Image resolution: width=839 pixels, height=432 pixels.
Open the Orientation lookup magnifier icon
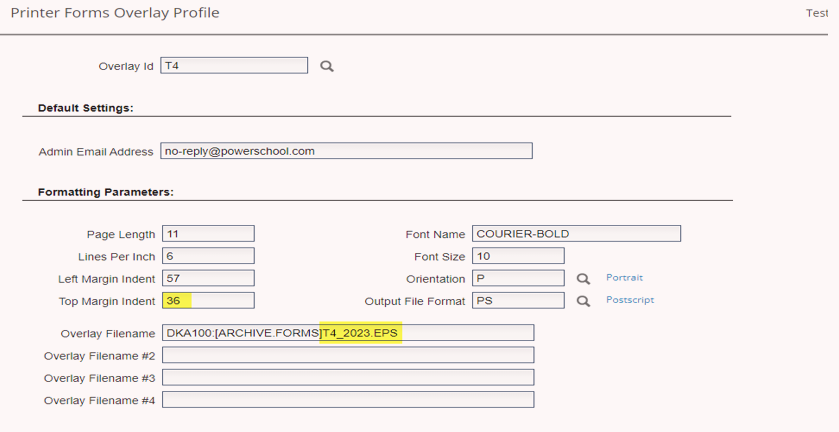583,278
